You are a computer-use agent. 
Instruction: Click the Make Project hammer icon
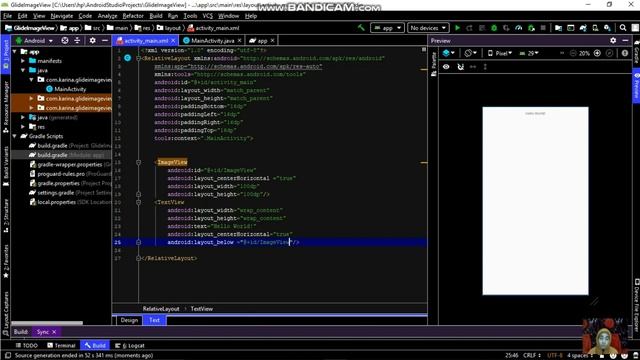point(361,28)
